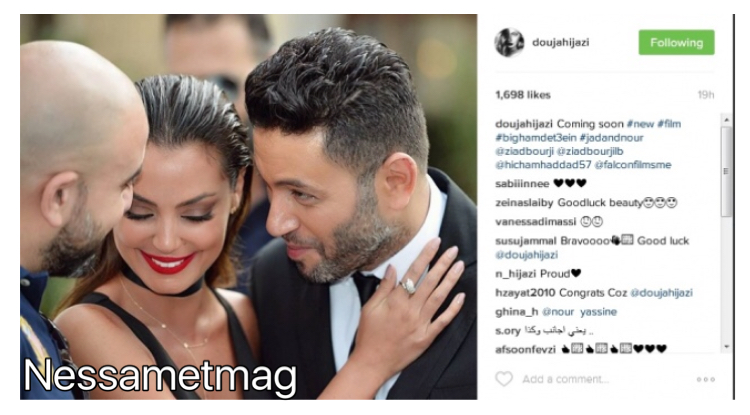Click the comments scrollbar thumb
This screenshot has width=750, height=415.
tap(726, 171)
